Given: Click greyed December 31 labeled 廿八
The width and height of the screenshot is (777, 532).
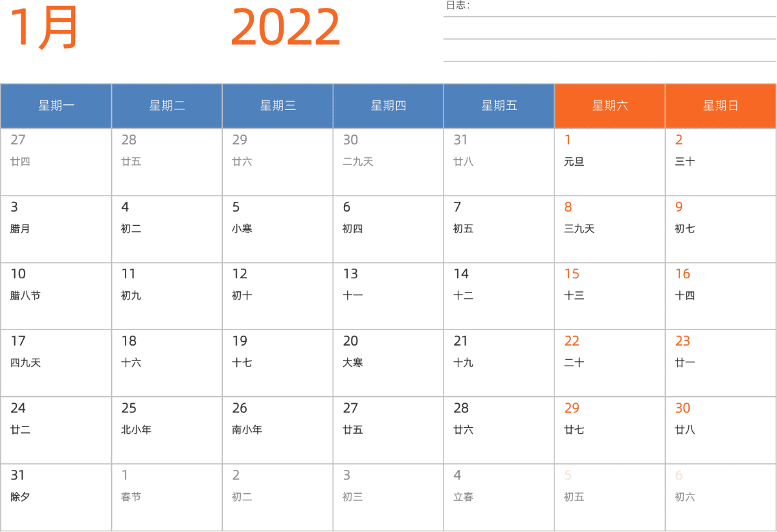Looking at the screenshot, I should point(499,162).
